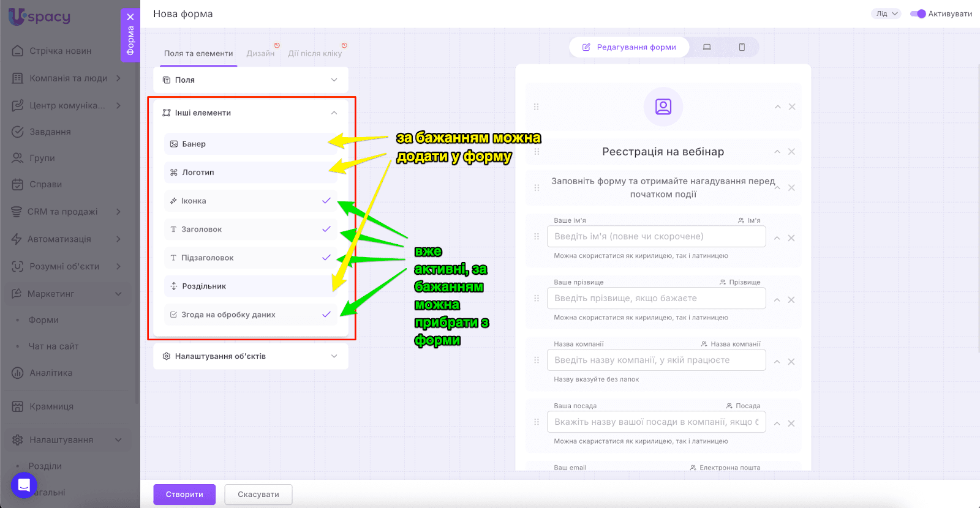980x508 pixels.
Task: Remove the icon block from form
Action: click(792, 106)
